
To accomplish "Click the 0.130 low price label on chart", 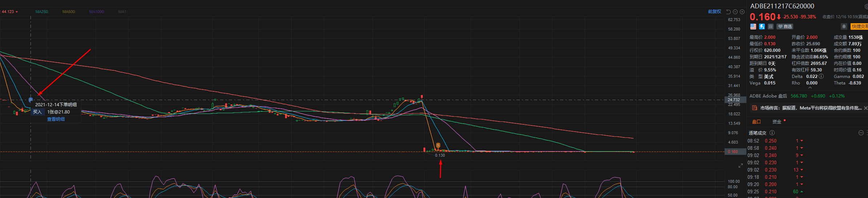I will 440,155.
